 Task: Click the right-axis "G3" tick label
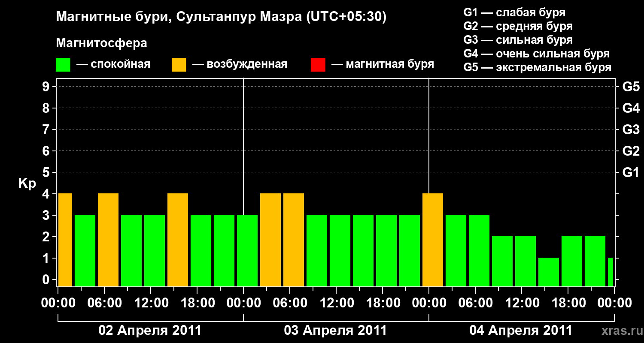coord(631,129)
